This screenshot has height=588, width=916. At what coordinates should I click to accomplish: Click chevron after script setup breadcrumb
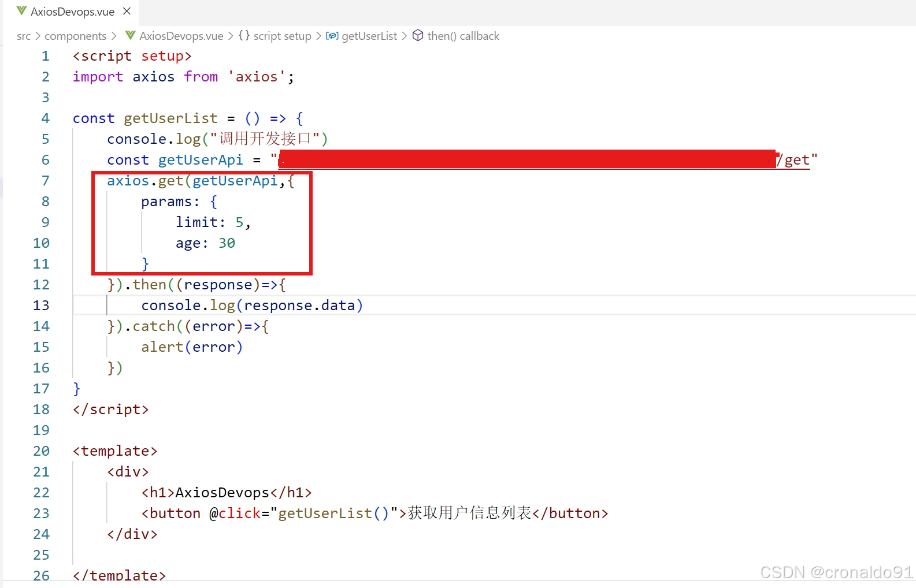pyautogui.click(x=318, y=36)
